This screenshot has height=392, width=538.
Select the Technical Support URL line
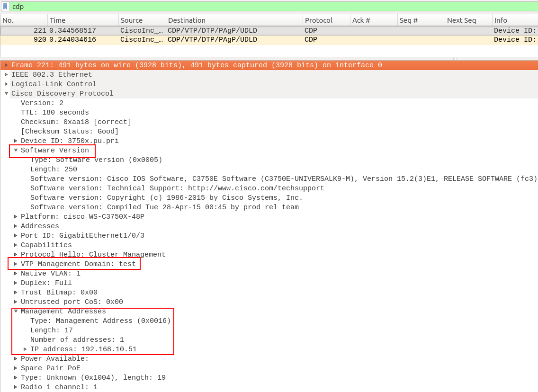click(177, 188)
